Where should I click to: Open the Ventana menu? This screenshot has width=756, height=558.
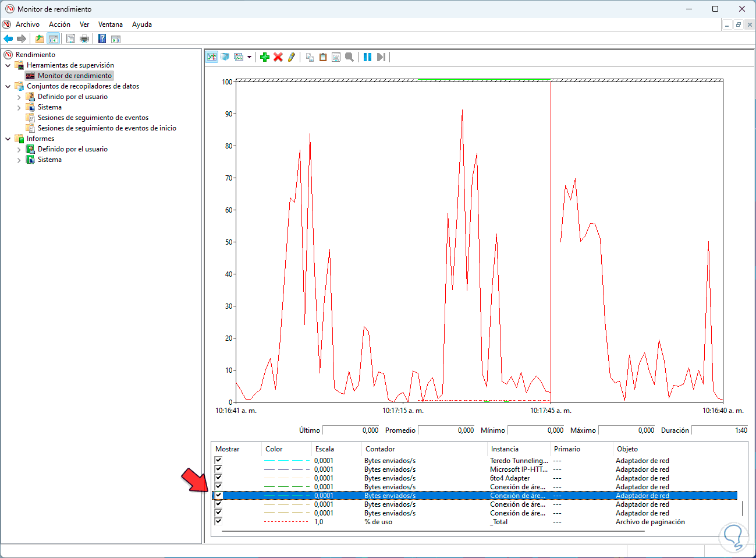(x=110, y=24)
